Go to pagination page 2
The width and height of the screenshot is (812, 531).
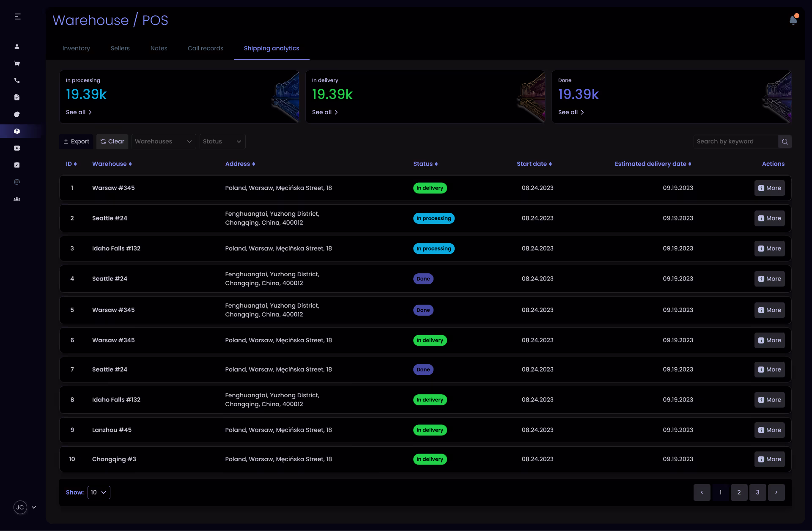(x=739, y=492)
